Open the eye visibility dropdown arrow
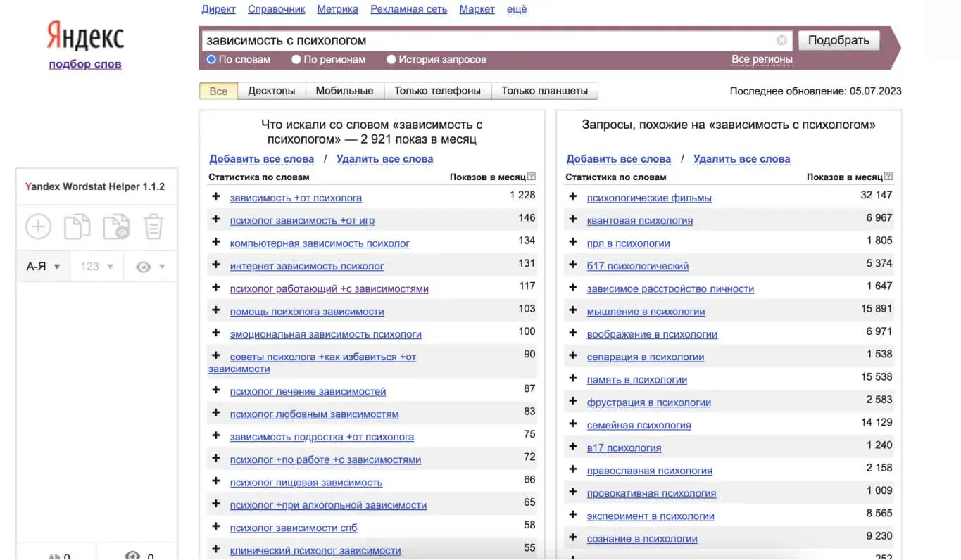The image size is (961, 560). [x=162, y=267]
